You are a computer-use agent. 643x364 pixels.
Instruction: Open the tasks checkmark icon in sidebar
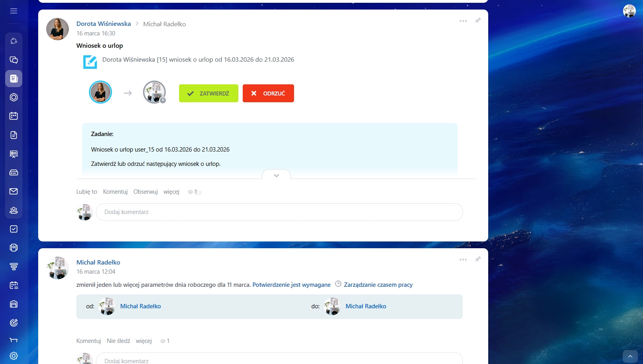(x=14, y=229)
